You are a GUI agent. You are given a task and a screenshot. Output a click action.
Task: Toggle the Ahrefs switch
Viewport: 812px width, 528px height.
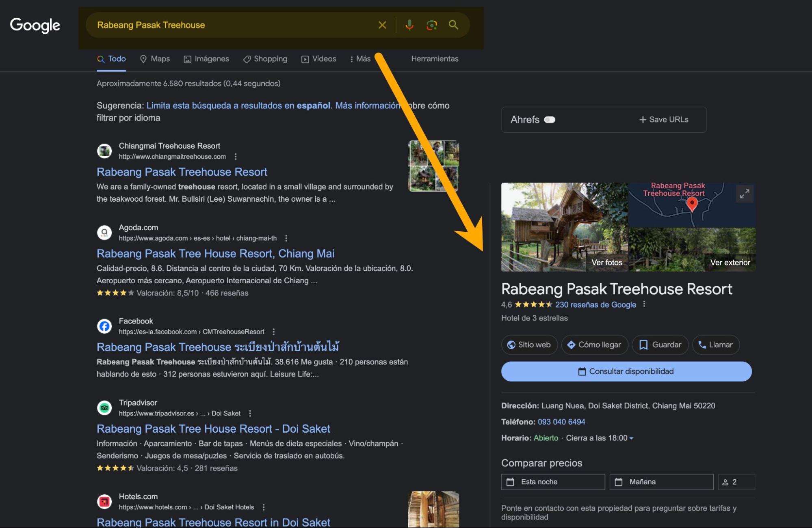point(549,119)
